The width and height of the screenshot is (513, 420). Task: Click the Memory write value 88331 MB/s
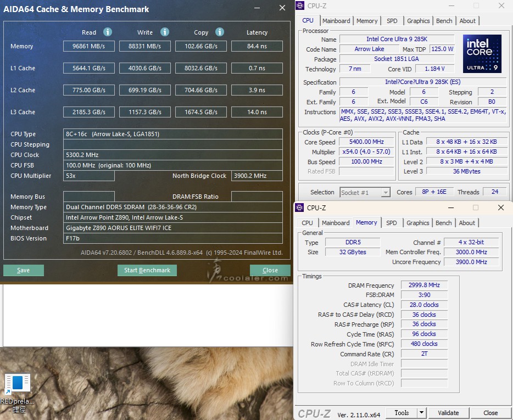144,46
